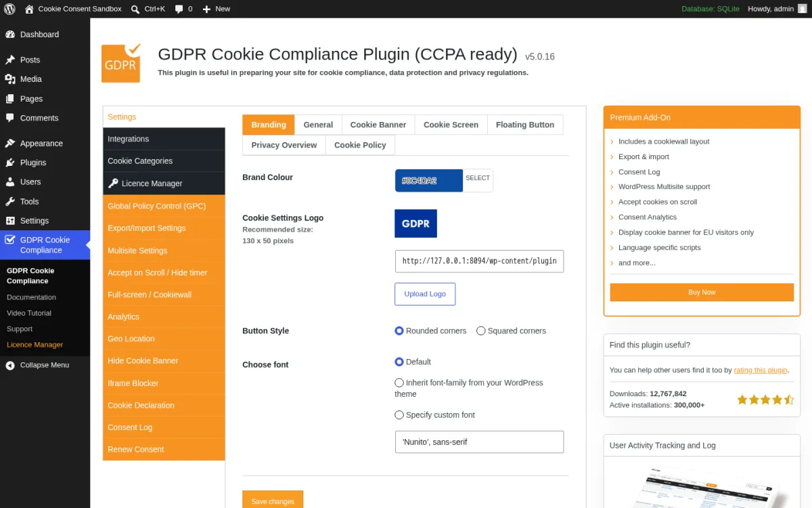Open Support submenu link
Screen dimensions: 812x508
coord(20,329)
